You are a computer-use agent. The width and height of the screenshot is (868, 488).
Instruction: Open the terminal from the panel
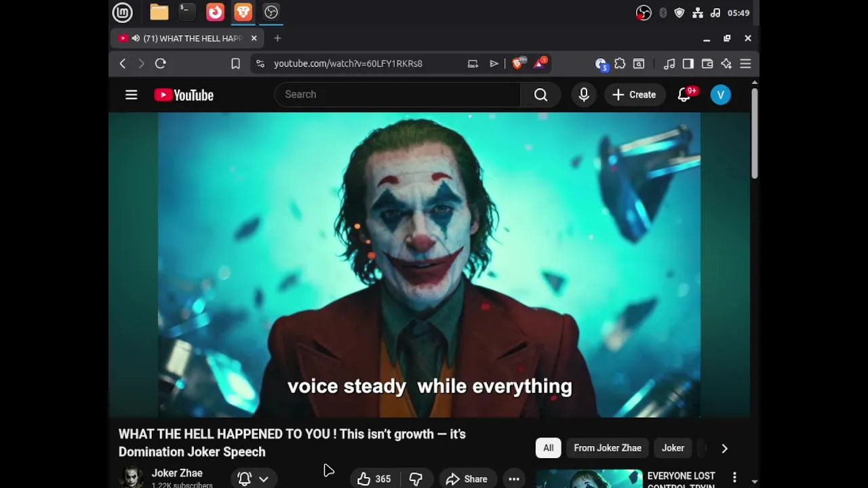pos(186,12)
